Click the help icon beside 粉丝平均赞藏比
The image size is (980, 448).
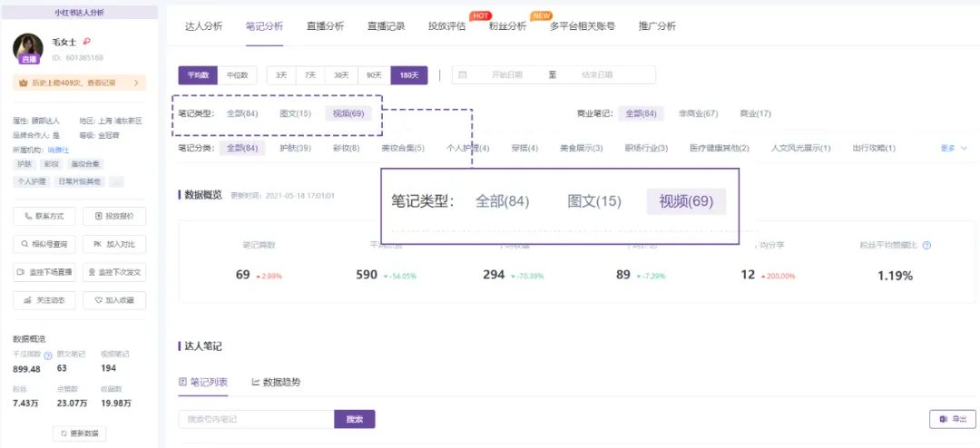[x=926, y=245]
